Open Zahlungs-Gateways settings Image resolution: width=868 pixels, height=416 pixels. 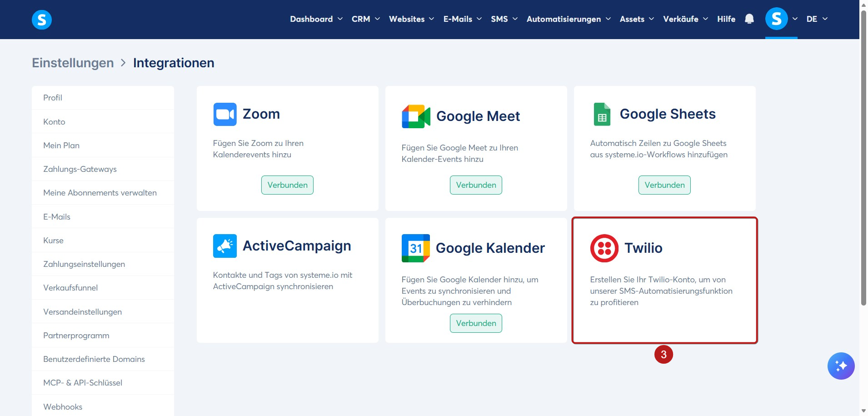click(103, 169)
